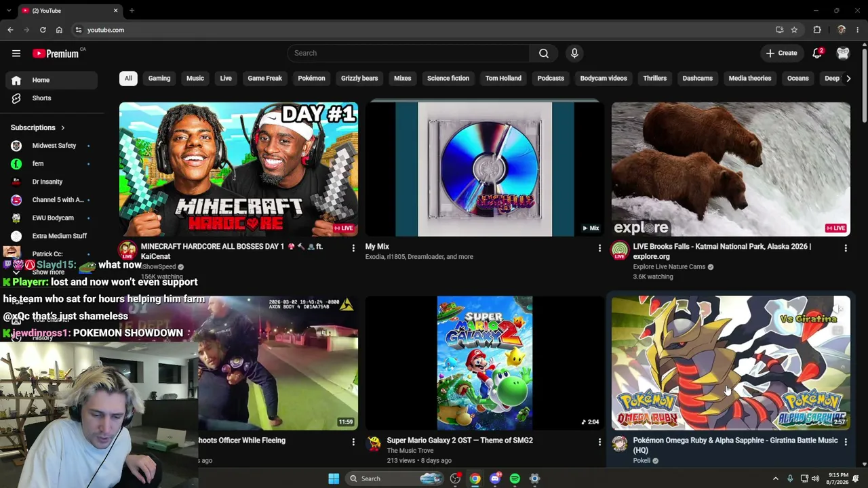Open the Chrome extensions puzzle icon

click(817, 30)
